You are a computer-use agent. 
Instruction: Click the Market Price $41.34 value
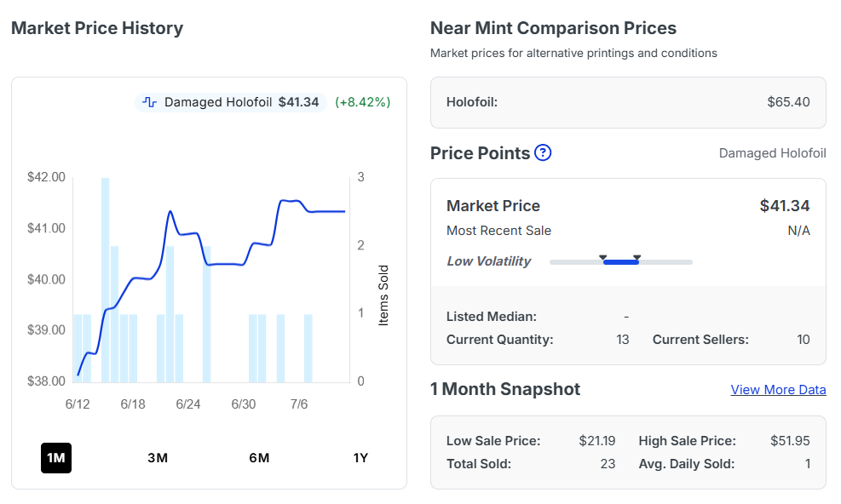785,206
